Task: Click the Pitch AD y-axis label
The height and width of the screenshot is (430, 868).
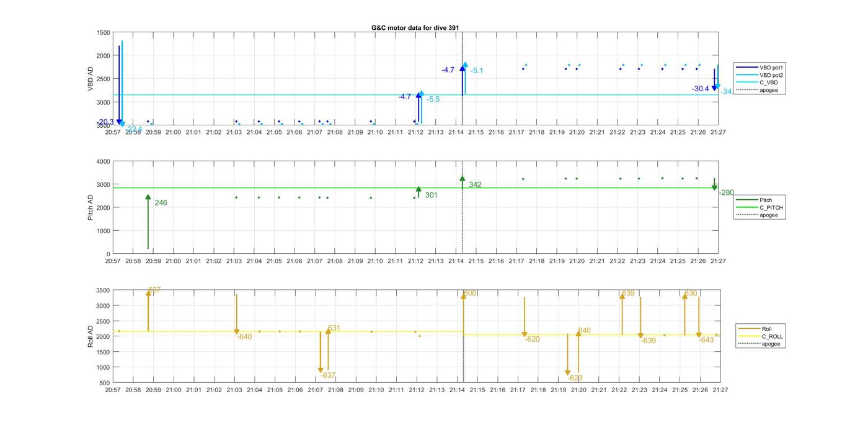Action: pyautogui.click(x=91, y=207)
